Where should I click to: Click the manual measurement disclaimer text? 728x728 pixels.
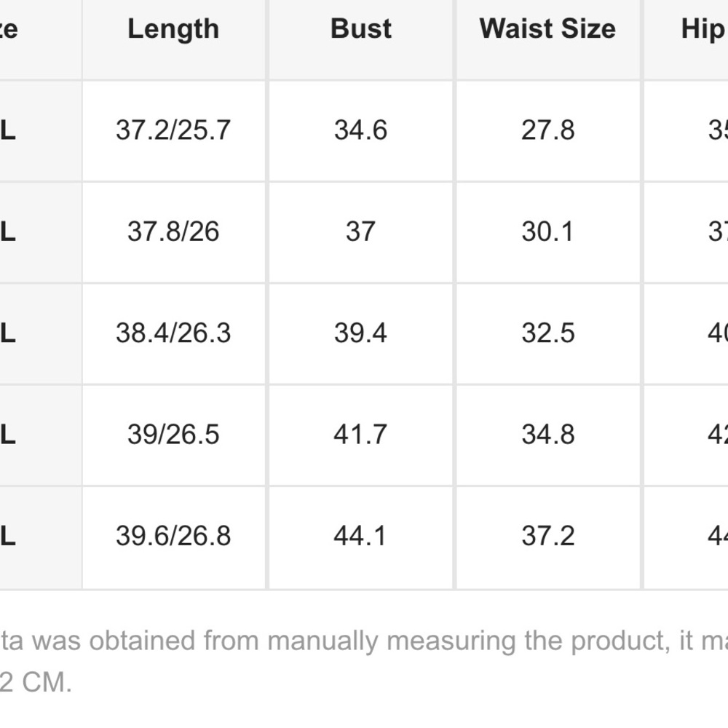pos(364,642)
